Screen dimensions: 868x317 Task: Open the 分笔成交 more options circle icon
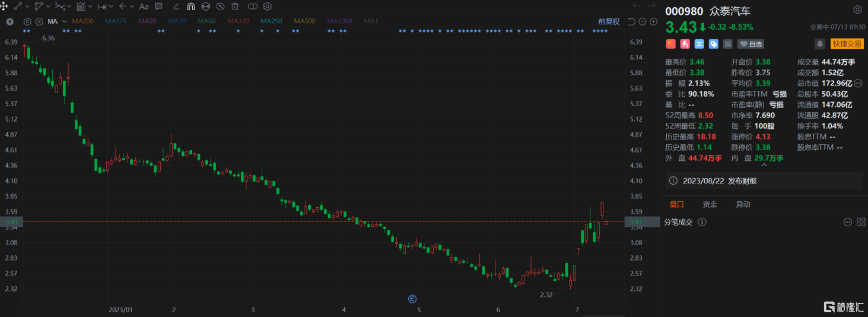(x=847, y=222)
